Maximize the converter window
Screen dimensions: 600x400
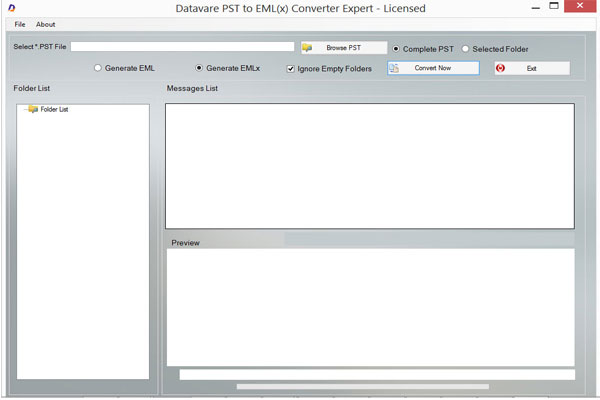[554, 6]
